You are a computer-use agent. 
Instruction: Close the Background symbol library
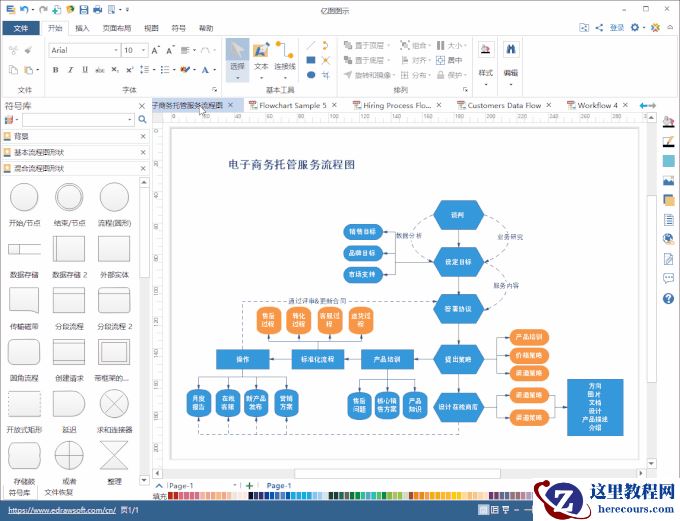pyautogui.click(x=143, y=137)
